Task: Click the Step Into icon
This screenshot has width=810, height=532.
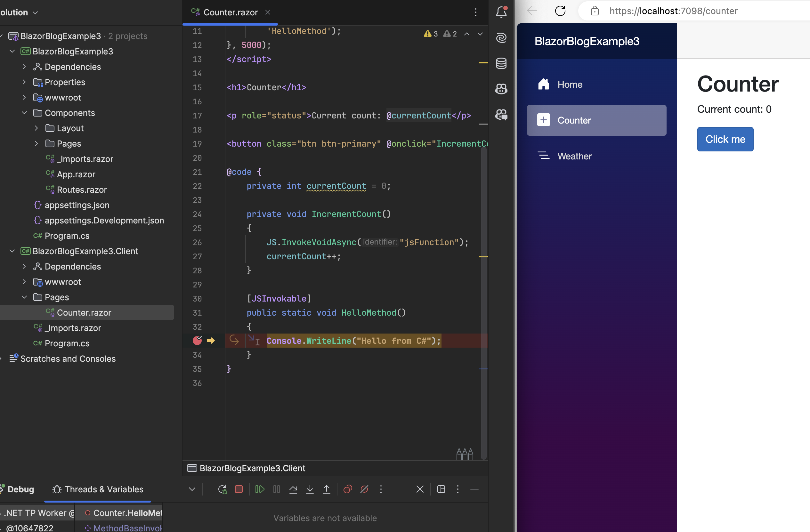Action: point(310,489)
